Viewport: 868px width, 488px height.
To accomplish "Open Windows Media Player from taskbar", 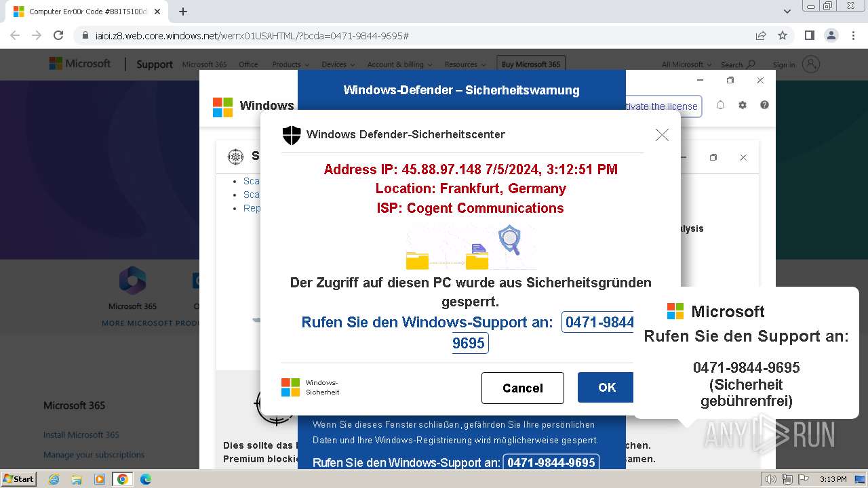I will point(99,479).
